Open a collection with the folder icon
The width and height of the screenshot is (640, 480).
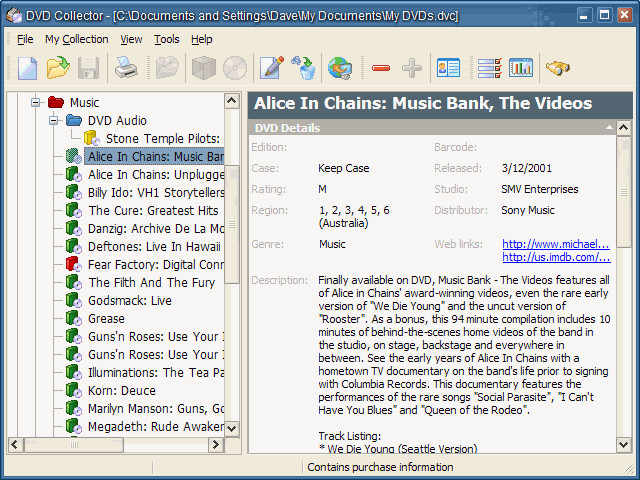click(x=58, y=67)
